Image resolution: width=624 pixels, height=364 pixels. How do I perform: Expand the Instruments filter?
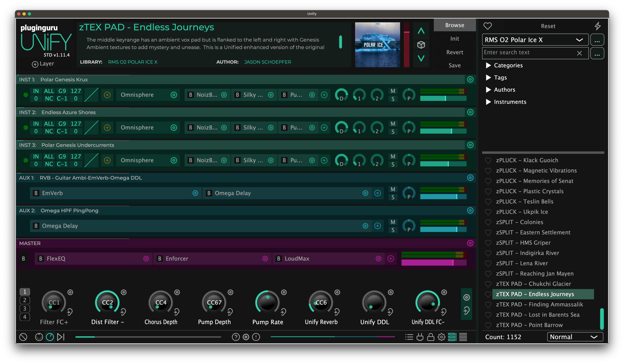[x=488, y=102]
